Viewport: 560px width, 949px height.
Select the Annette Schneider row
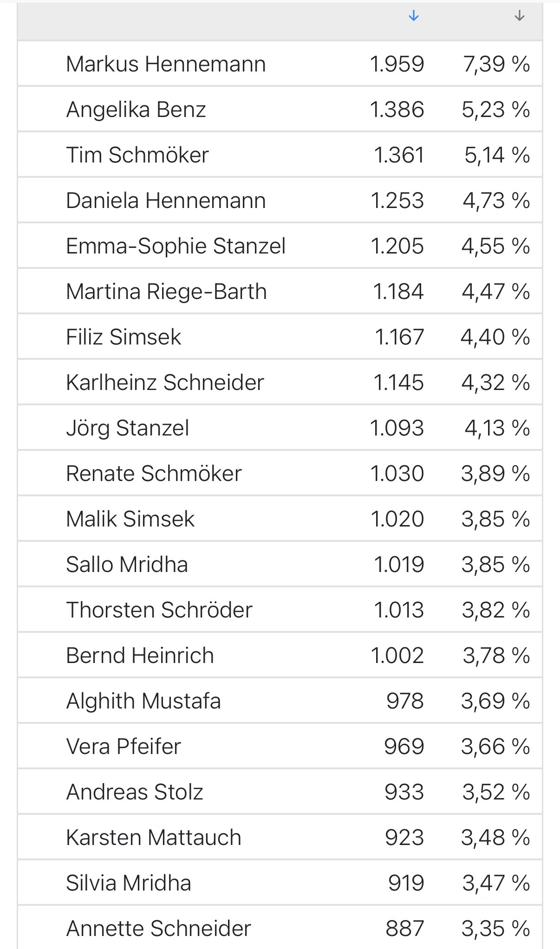[280, 928]
